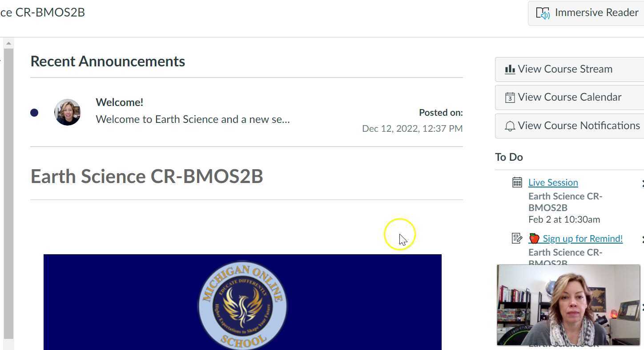The height and width of the screenshot is (350, 644).
Task: Click the webcam video feed in the corner
Action: 569,305
